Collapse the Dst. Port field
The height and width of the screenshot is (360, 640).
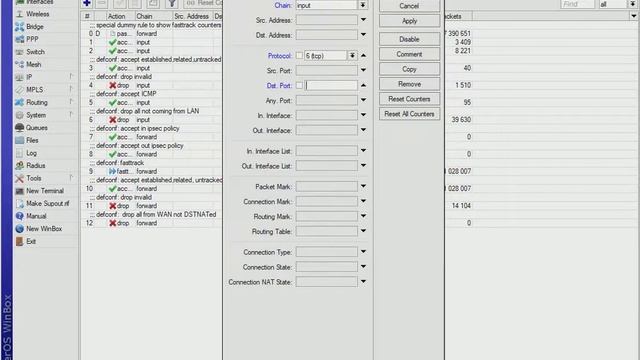[x=363, y=85]
